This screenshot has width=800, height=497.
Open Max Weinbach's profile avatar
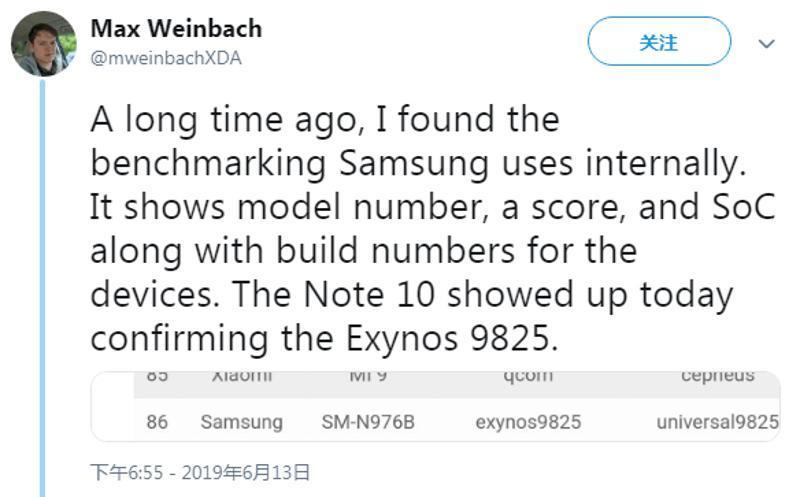click(x=43, y=44)
